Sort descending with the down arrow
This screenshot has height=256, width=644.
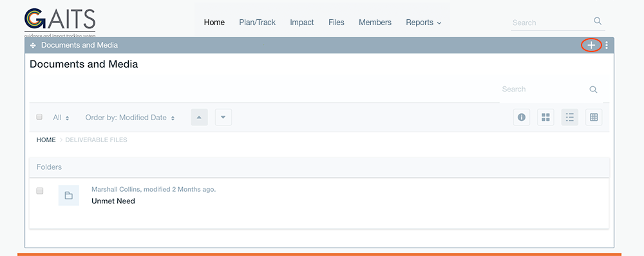click(223, 117)
